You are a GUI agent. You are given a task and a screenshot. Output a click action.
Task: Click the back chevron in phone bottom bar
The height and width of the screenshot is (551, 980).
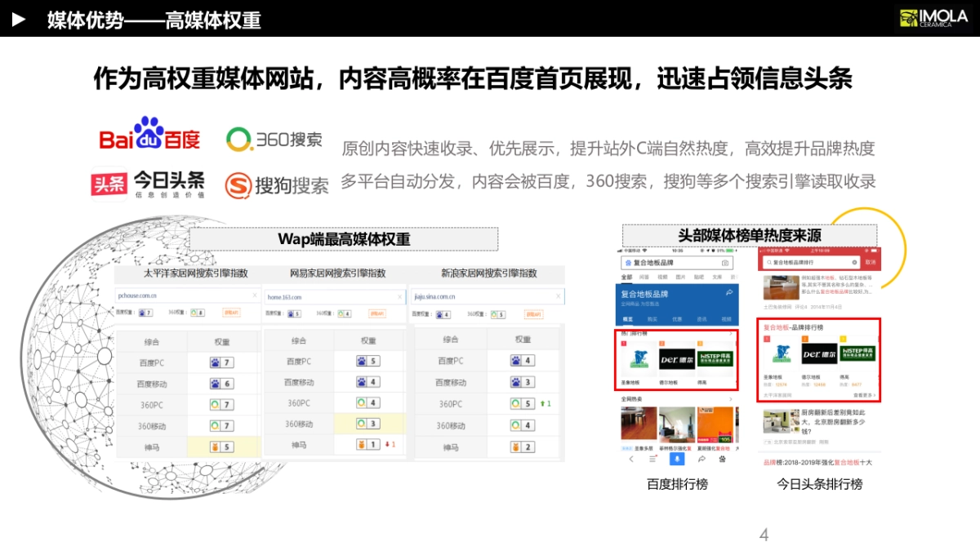(630, 459)
